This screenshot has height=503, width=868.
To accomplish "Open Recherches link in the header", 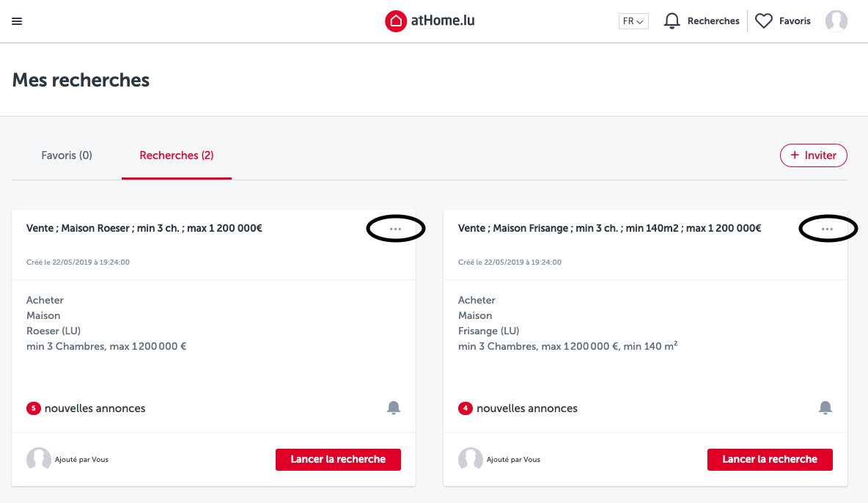I will [x=713, y=21].
